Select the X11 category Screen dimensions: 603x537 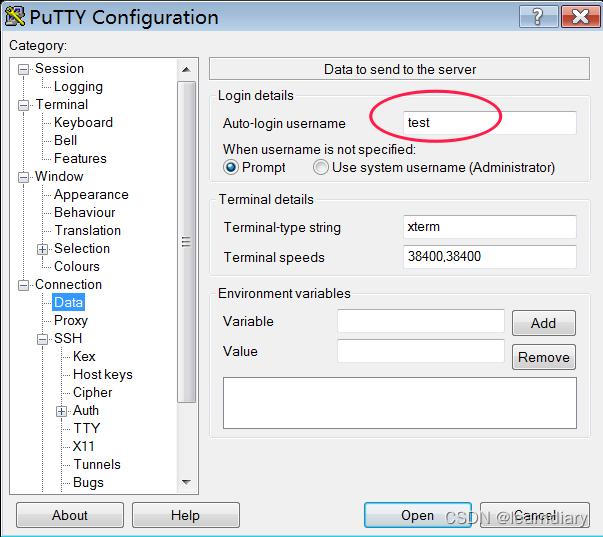tap(83, 446)
